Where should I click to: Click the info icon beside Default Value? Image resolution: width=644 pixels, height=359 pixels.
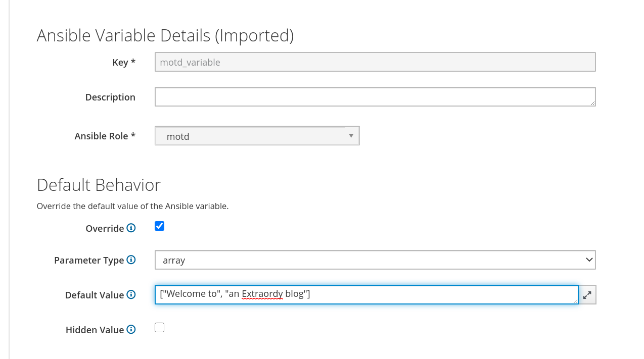[131, 294]
